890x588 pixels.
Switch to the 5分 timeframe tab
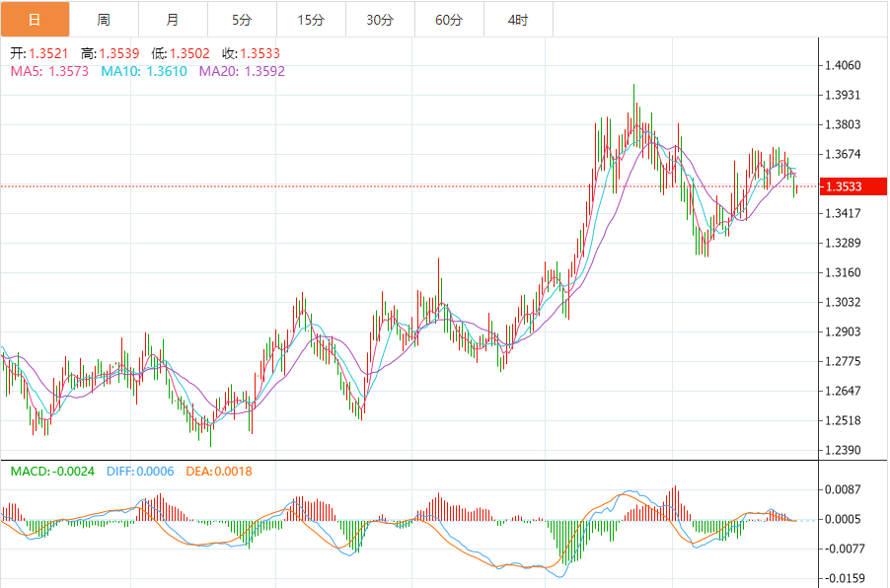242,20
